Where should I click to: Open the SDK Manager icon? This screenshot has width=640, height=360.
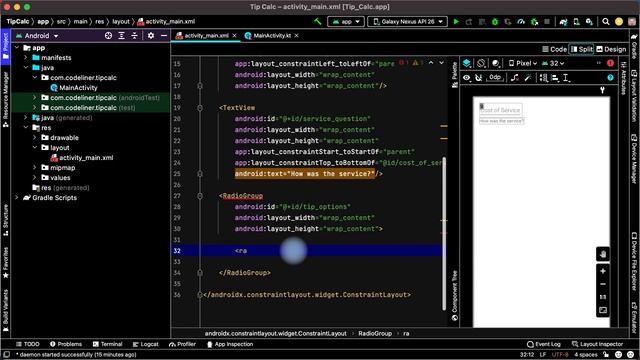pyautogui.click(x=589, y=22)
